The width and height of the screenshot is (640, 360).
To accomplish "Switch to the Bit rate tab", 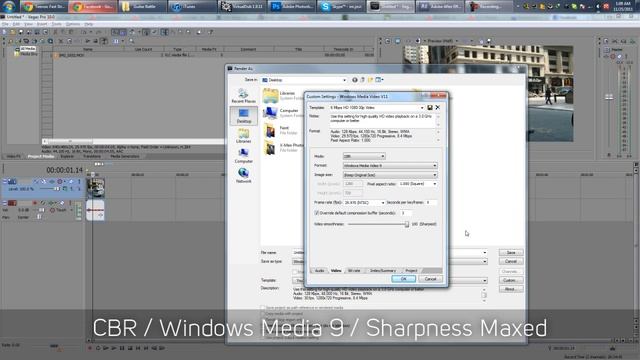I will point(354,271).
